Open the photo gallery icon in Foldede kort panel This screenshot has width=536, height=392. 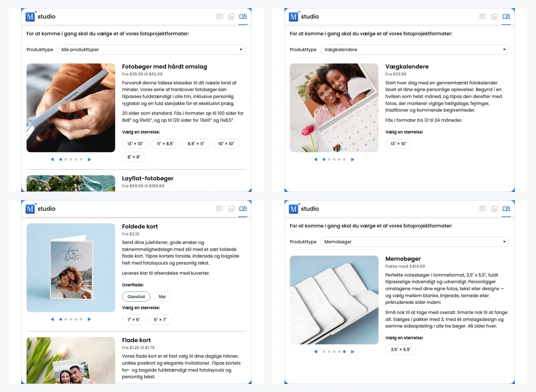231,209
